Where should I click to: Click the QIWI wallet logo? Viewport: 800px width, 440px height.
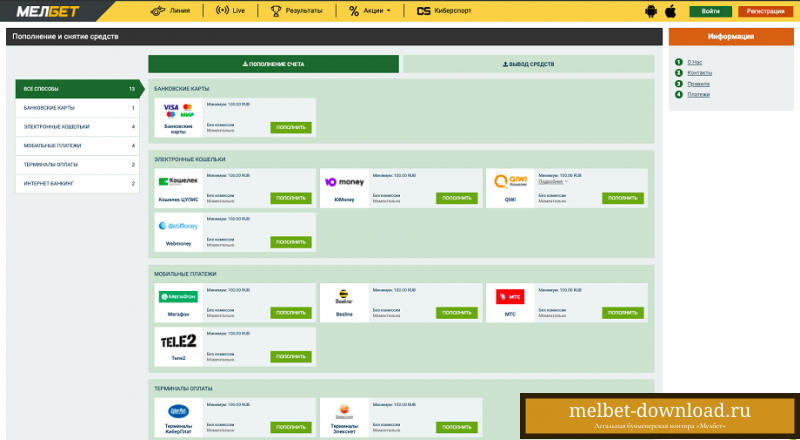coord(510,181)
